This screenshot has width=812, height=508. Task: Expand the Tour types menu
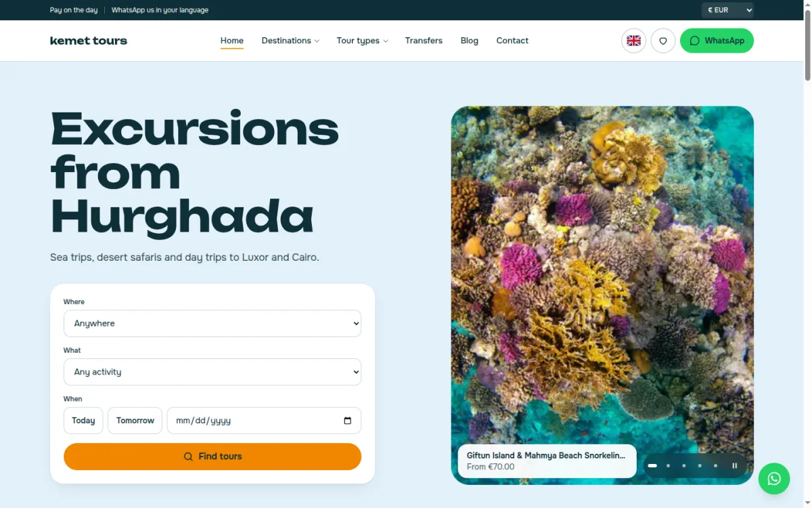click(x=363, y=41)
